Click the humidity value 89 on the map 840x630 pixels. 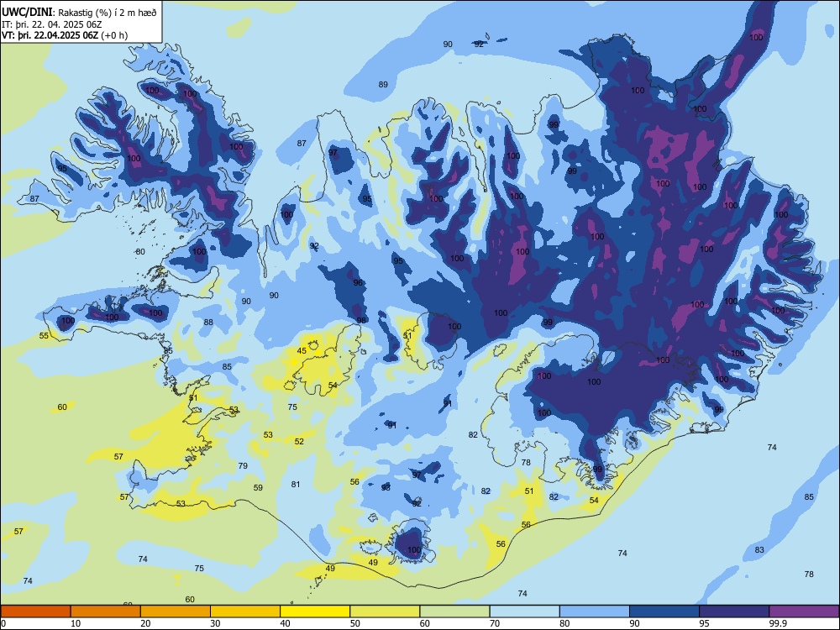click(x=383, y=85)
